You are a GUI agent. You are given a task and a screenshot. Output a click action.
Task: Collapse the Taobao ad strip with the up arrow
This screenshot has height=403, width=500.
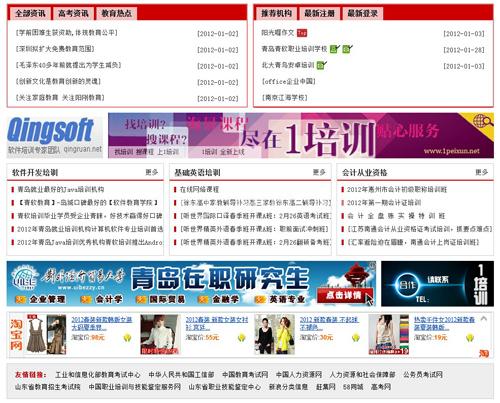[x=484, y=318]
